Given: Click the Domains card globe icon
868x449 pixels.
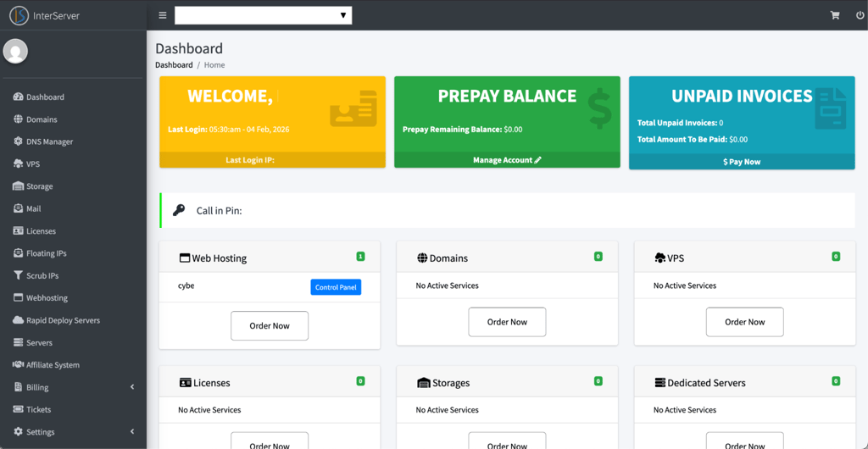Looking at the screenshot, I should pyautogui.click(x=422, y=258).
